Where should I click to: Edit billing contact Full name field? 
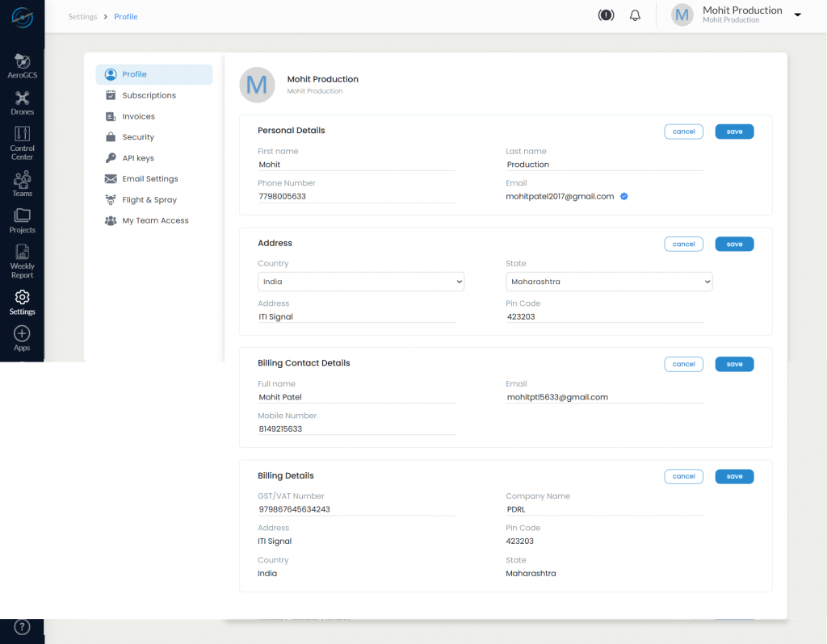[356, 397]
